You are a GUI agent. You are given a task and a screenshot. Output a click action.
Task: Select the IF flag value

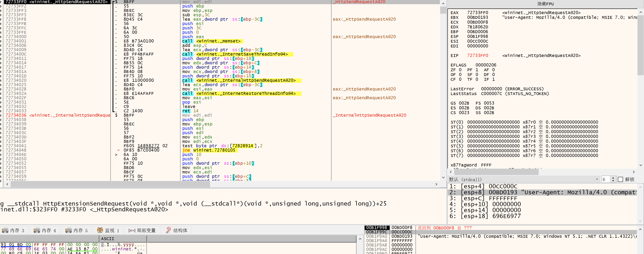tap(493, 79)
